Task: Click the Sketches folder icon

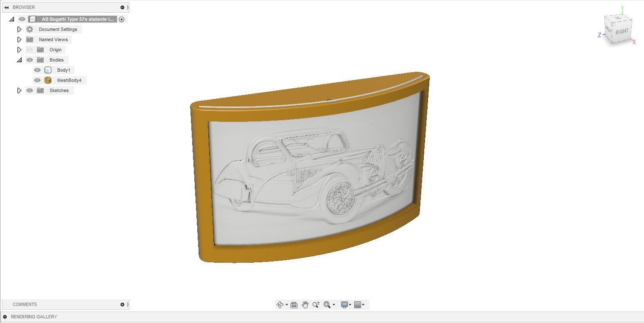Action: 40,90
